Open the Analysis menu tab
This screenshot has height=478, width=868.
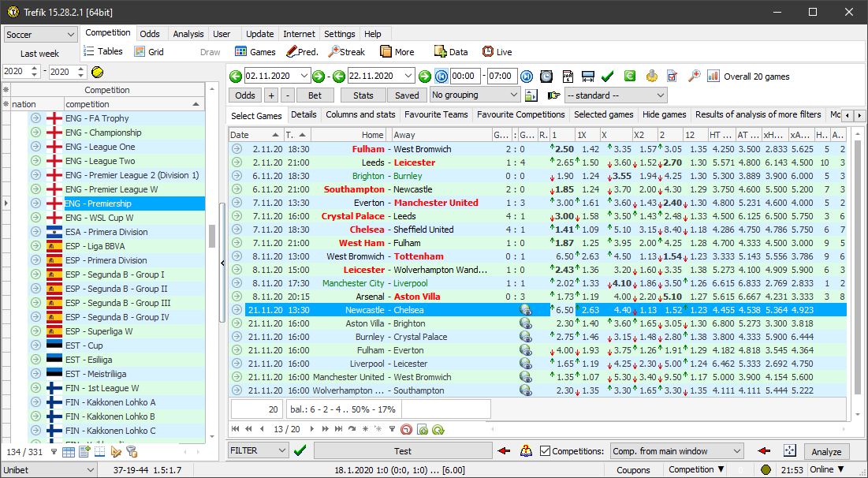(188, 34)
